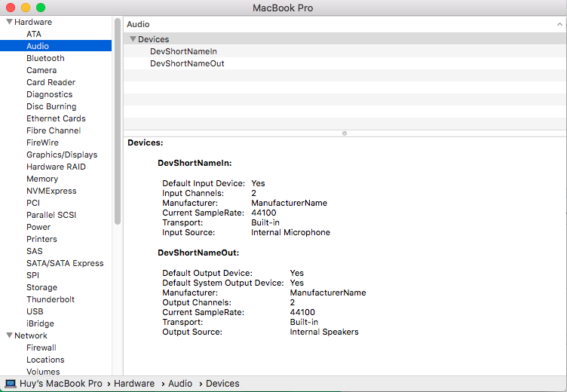Select Storage in the sidebar
Screen dimensions: 567x392
(x=41, y=287)
